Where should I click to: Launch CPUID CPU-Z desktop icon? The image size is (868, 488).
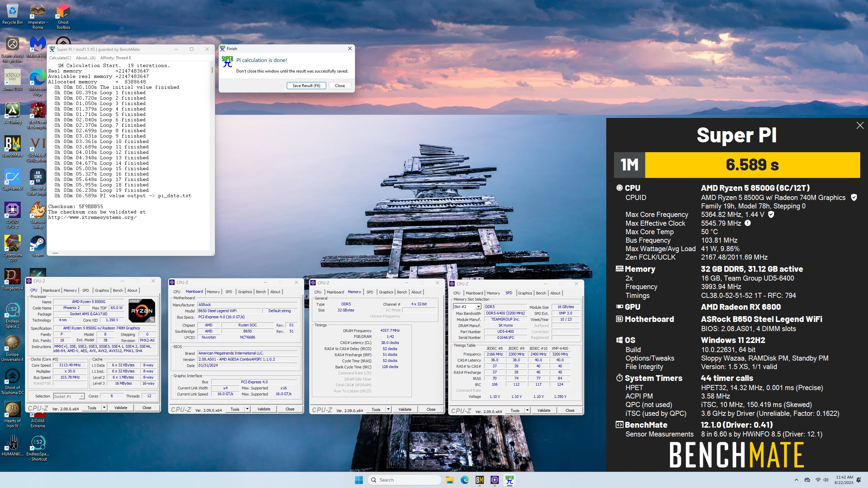pos(13,215)
